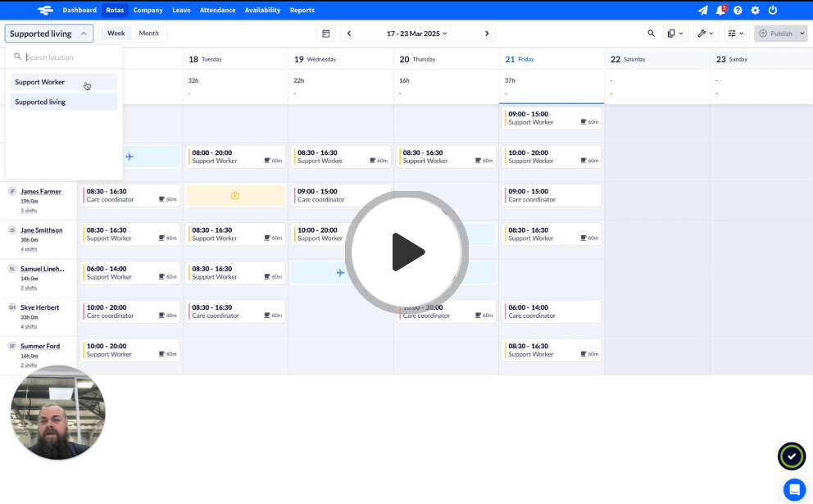Select Support Worker from location list
The height and width of the screenshot is (504, 813).
[x=40, y=82]
